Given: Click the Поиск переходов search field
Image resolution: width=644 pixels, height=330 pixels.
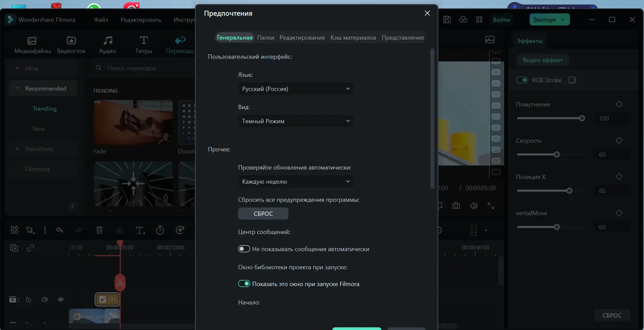Looking at the screenshot, I should coord(144,68).
